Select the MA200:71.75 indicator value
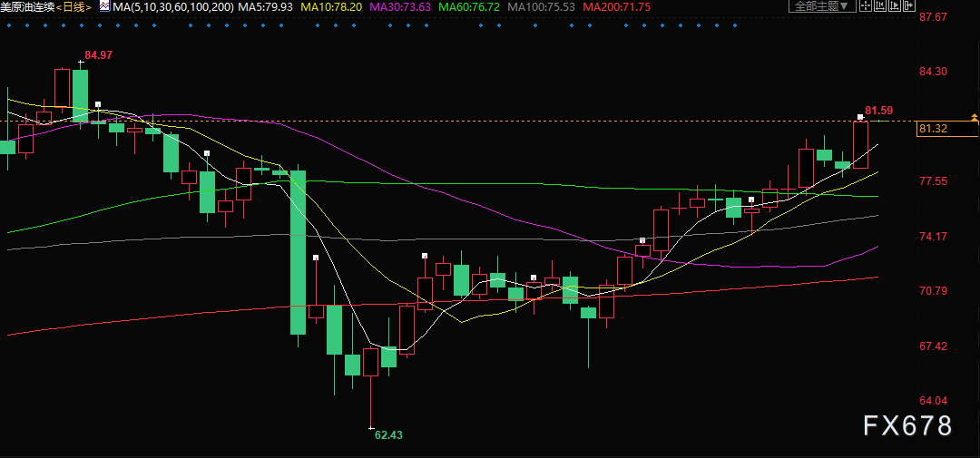This screenshot has height=458, width=980. 616,7
